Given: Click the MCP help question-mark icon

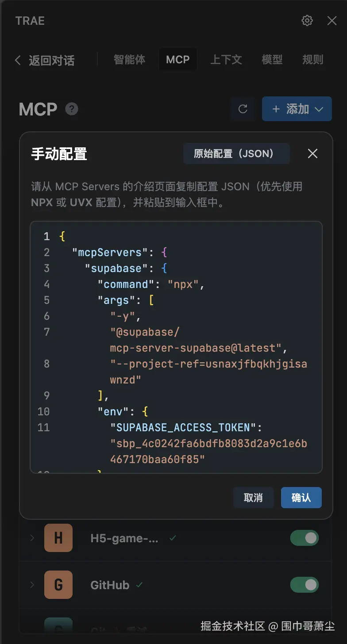Looking at the screenshot, I should [x=72, y=109].
